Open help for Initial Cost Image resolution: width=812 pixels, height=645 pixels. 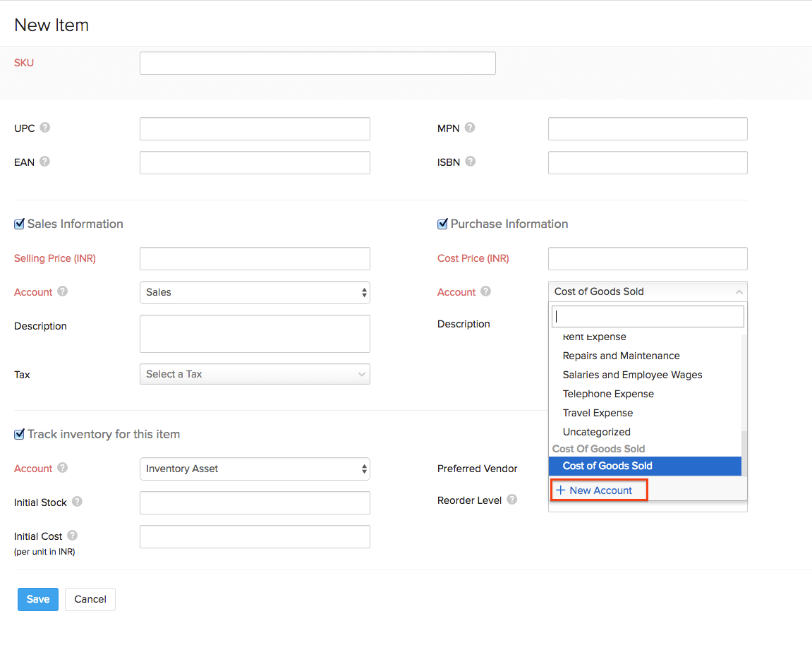(x=73, y=536)
